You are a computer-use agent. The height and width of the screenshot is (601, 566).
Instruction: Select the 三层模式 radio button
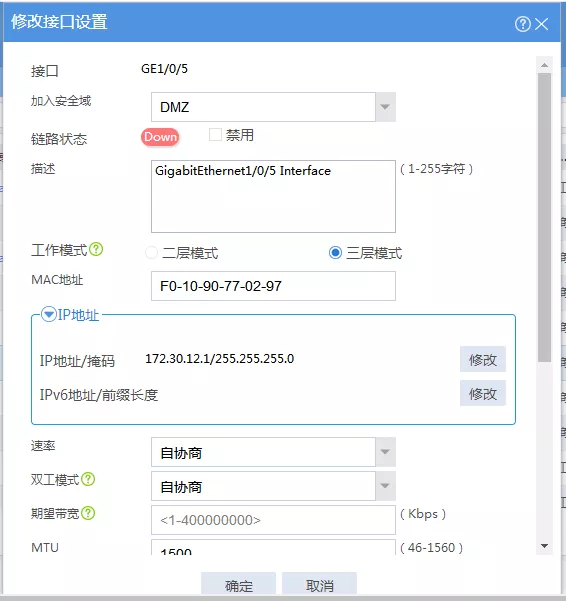coord(335,253)
